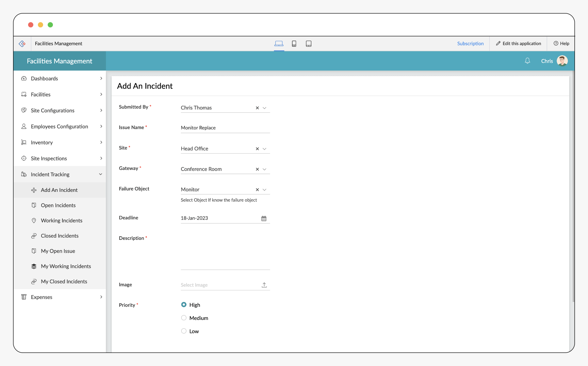Open the Open Incidents menu item

pyautogui.click(x=58, y=205)
